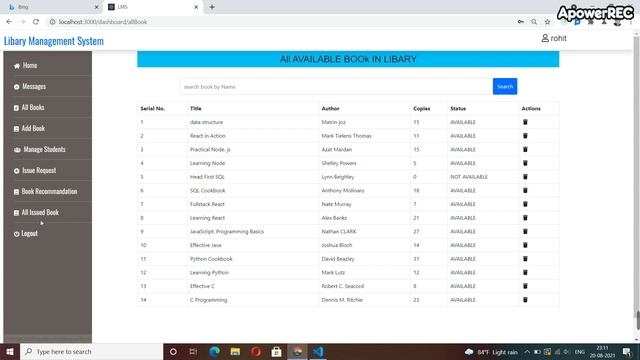This screenshot has height=360, width=640.
Task: Open the Windows notification center
Action: [x=627, y=352]
